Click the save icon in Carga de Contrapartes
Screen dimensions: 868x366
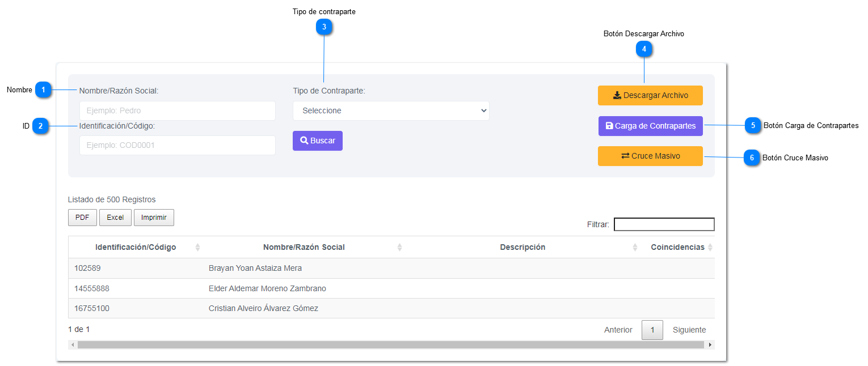609,126
